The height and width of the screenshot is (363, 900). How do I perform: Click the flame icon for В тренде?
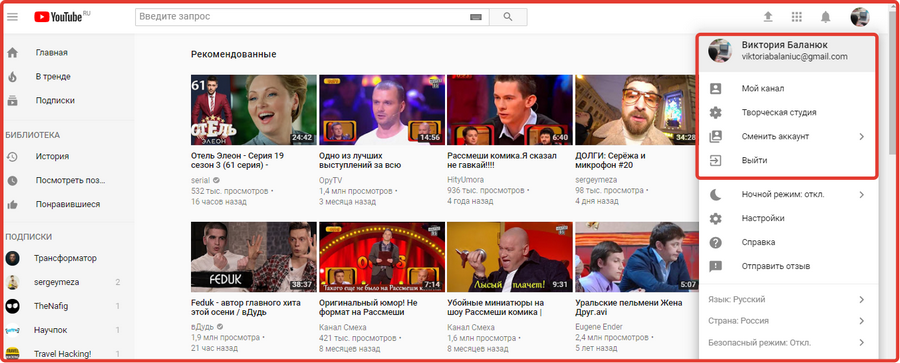pyautogui.click(x=12, y=76)
